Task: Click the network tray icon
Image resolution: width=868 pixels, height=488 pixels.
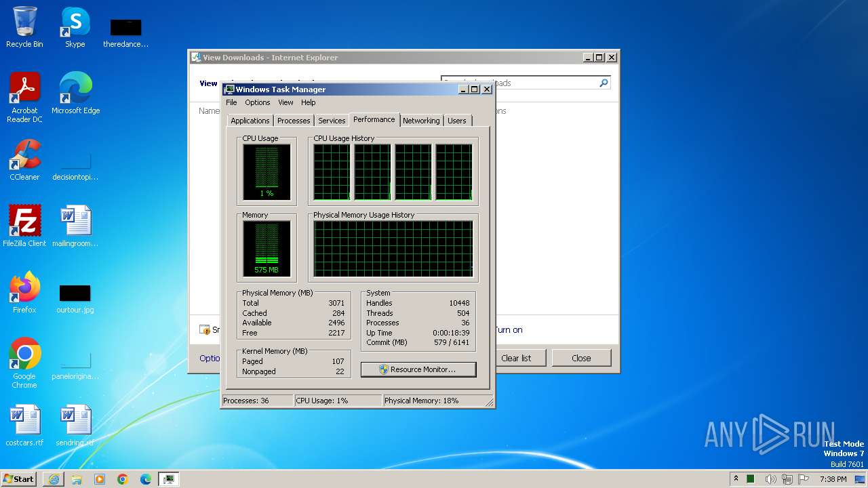Action: click(x=788, y=479)
